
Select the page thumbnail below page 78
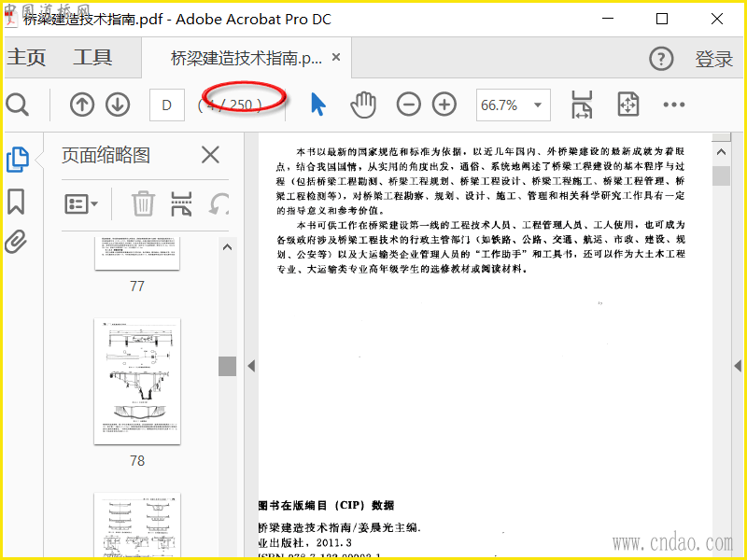point(137,525)
